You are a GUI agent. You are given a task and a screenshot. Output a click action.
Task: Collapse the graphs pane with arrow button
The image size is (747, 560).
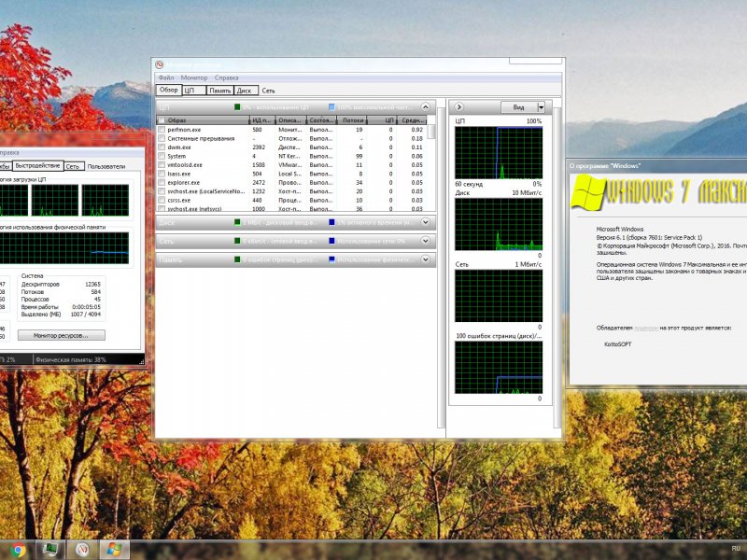[458, 107]
